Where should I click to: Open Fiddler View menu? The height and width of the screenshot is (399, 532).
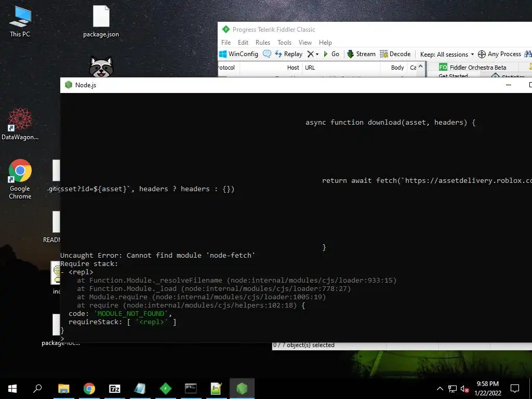(x=305, y=43)
